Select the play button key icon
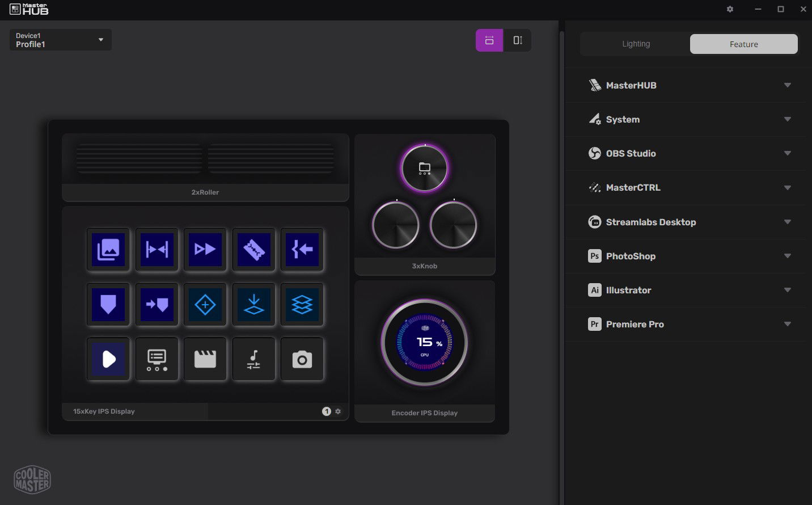Viewport: 812px width, 505px height. click(108, 359)
